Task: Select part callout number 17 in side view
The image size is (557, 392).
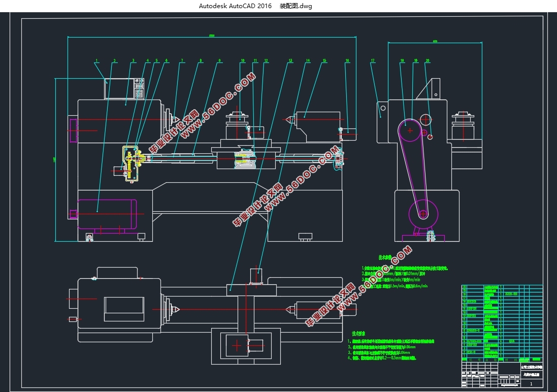Action: point(372,60)
